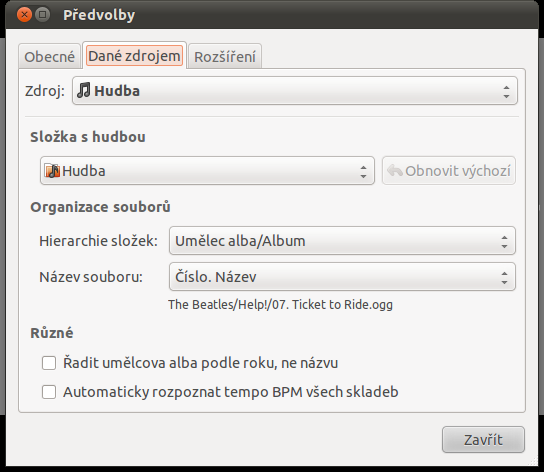Select the Dané zdrojem tab
Image resolution: width=544 pixels, height=472 pixels.
click(134, 56)
